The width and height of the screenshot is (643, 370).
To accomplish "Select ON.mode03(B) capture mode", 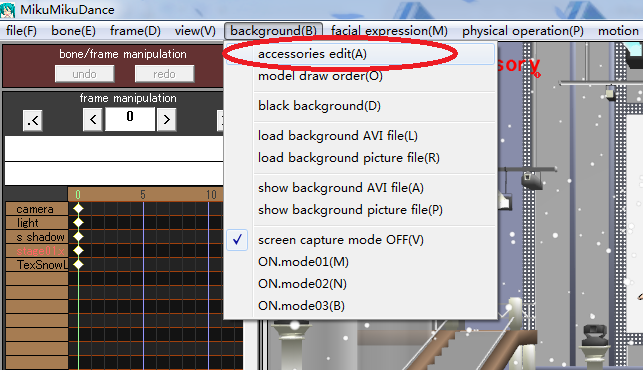I will (360, 306).
